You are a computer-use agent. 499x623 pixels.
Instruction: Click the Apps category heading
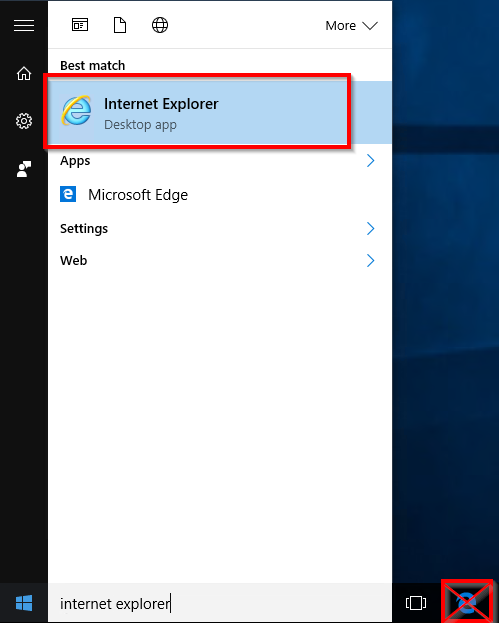point(75,161)
